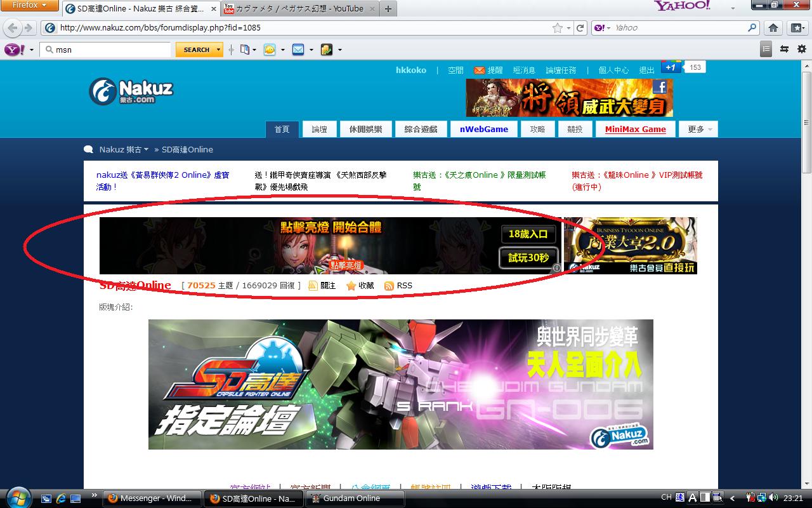Open the Firefox menu dropdown
812x508 pixels.
(x=30, y=5)
